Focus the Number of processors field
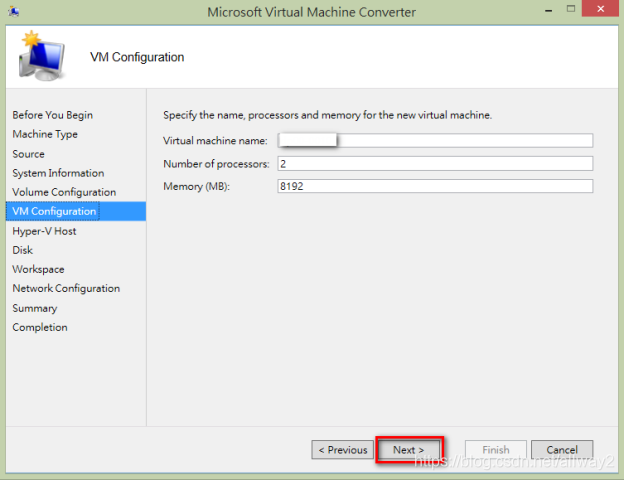Image resolution: width=624 pixels, height=480 pixels. point(435,164)
